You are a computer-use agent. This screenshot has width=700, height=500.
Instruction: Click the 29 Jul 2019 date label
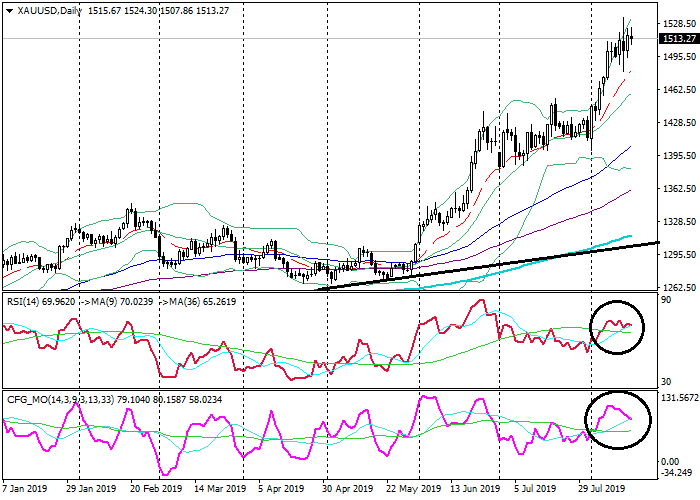point(611,491)
